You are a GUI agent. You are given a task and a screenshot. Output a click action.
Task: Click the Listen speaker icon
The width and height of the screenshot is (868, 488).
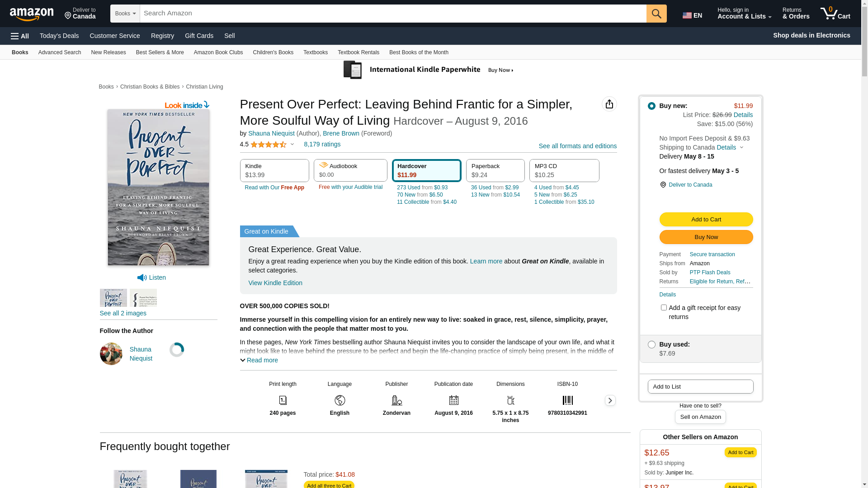[142, 277]
